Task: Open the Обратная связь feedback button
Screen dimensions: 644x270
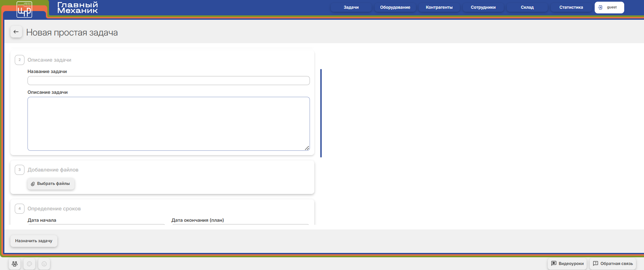Action: pos(613,264)
